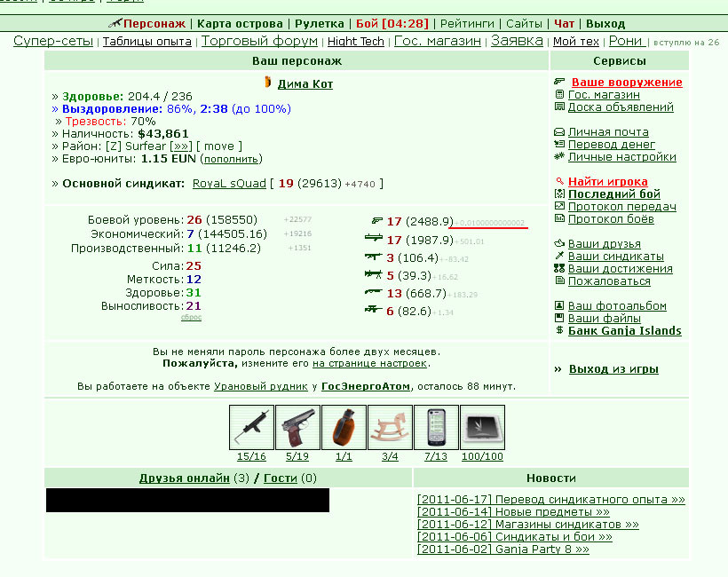Screen dimensions: 728x577
Task: Open на странице настроек link
Action: click(x=369, y=363)
